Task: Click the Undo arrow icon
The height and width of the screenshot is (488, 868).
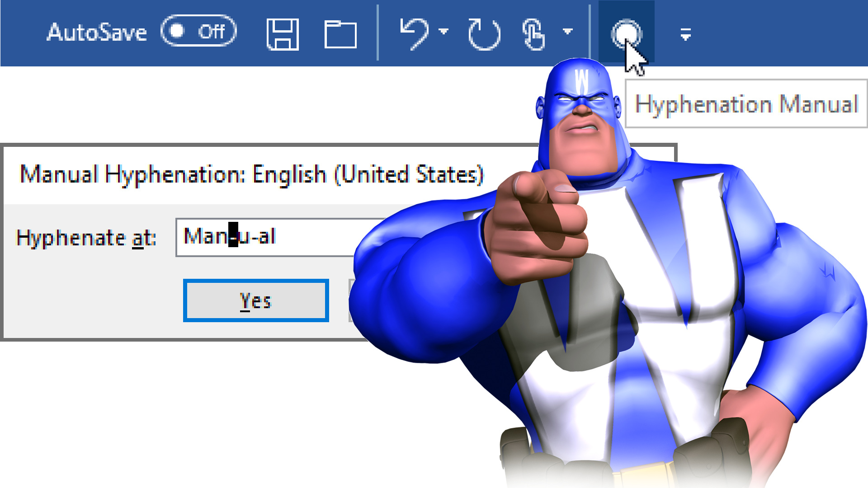Action: click(414, 33)
